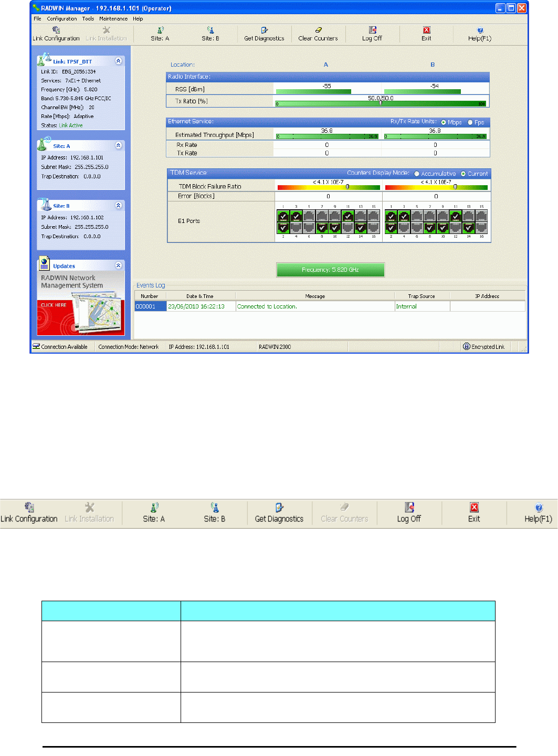Screen dimensions: 558x756
Task: Click the Updates panel document-globe icon
Action: click(x=45, y=263)
